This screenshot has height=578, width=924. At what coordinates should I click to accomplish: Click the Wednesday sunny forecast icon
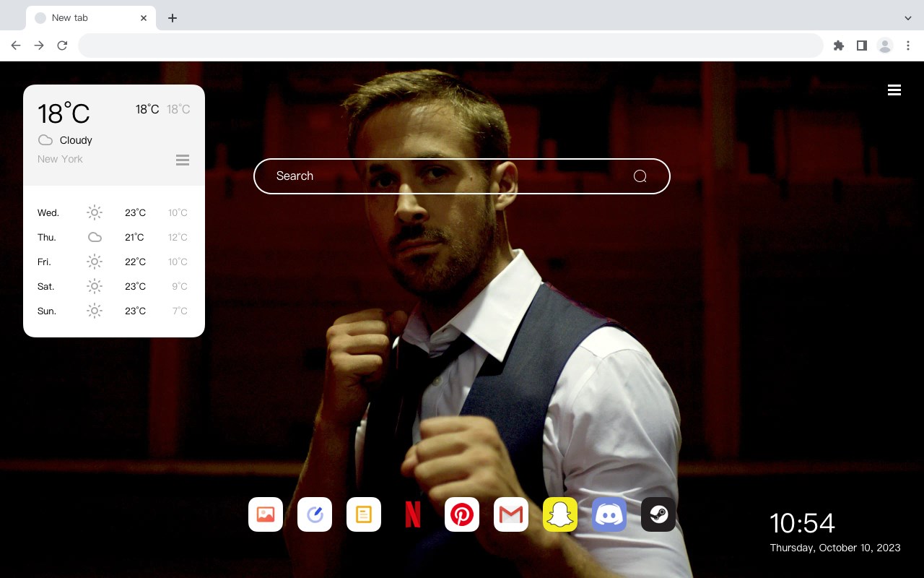[x=95, y=212]
